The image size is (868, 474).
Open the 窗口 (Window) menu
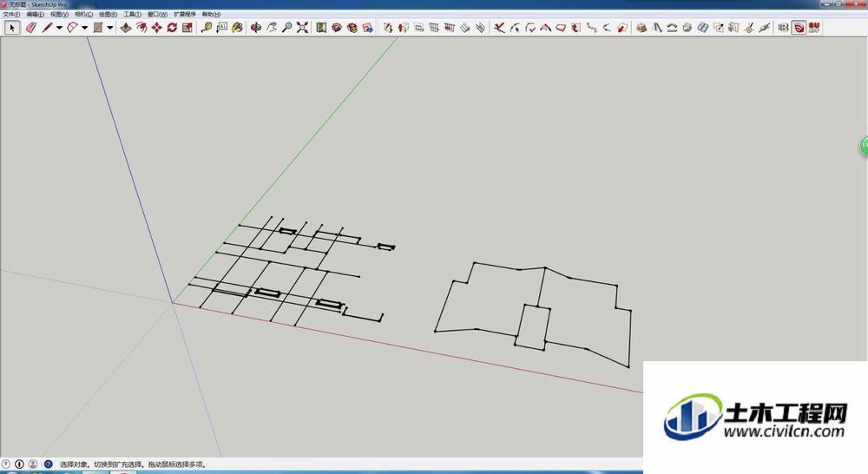157,14
